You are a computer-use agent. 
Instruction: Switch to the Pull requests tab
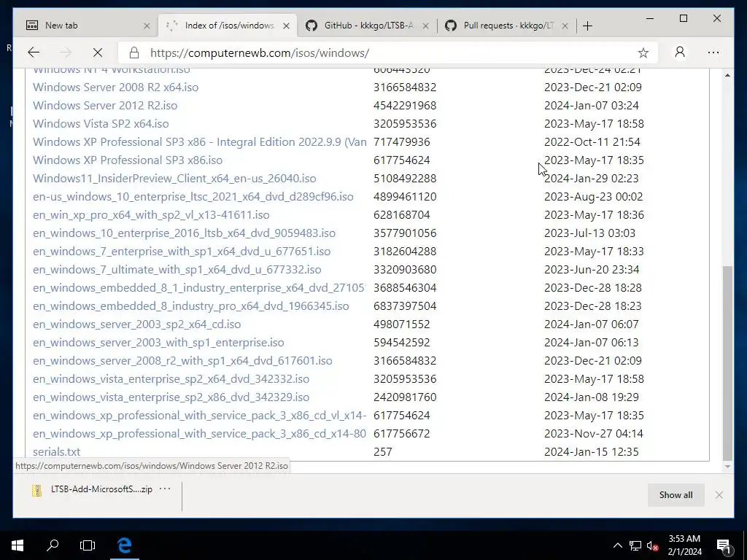click(506, 26)
